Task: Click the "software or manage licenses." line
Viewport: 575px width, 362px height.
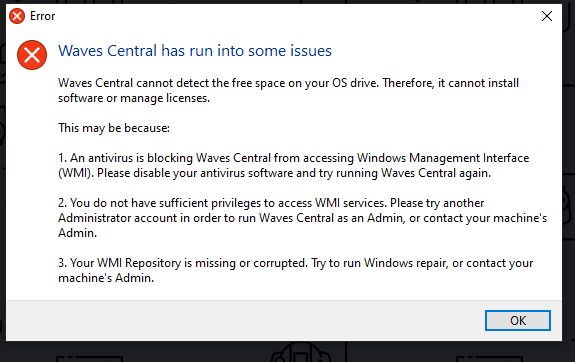Action: point(134,98)
